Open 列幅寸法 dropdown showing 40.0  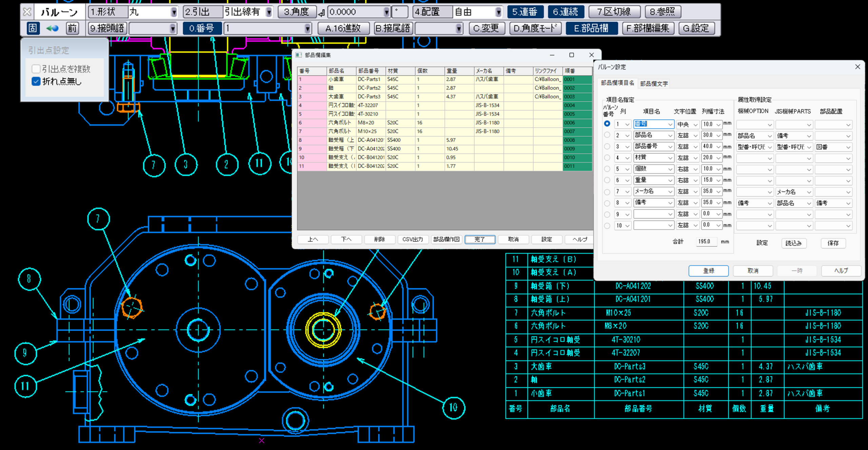(711, 147)
